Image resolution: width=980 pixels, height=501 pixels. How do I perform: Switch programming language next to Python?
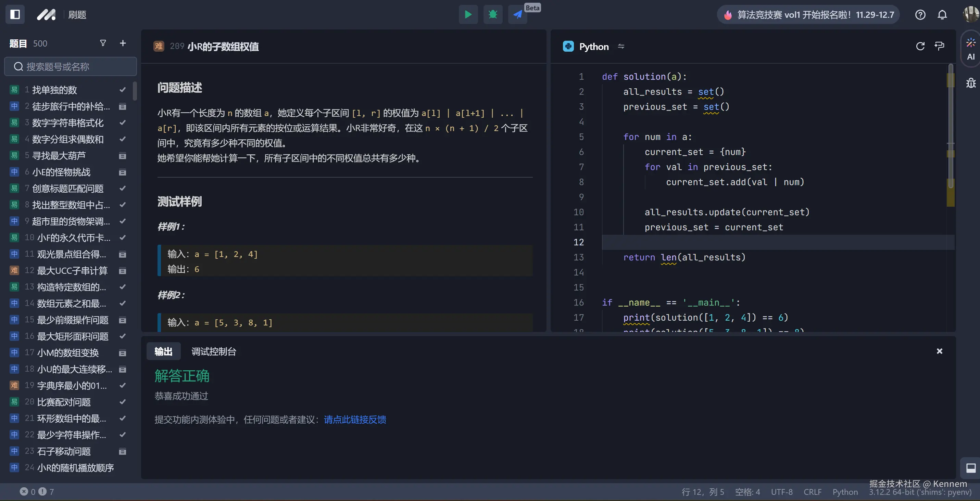[621, 47]
